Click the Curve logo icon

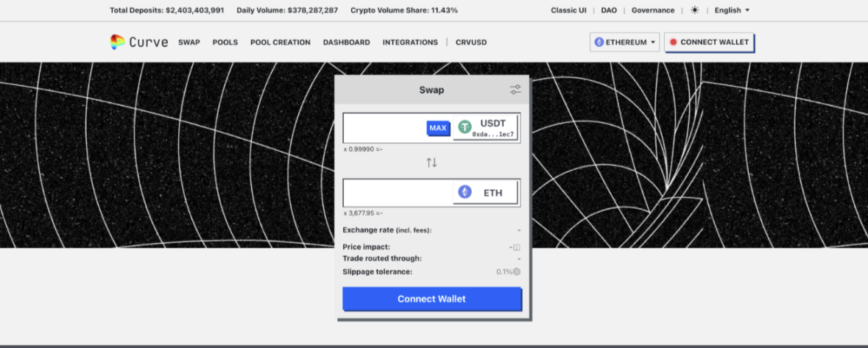pyautogui.click(x=118, y=42)
